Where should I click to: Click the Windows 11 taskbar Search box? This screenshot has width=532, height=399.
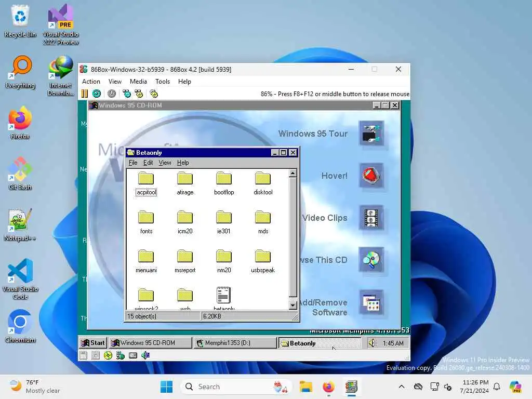pyautogui.click(x=236, y=387)
